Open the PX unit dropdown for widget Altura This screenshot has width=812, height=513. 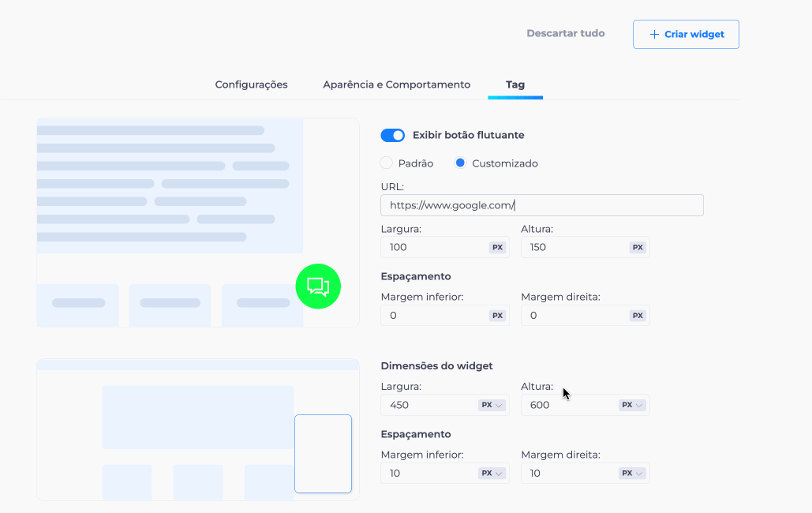tap(632, 405)
